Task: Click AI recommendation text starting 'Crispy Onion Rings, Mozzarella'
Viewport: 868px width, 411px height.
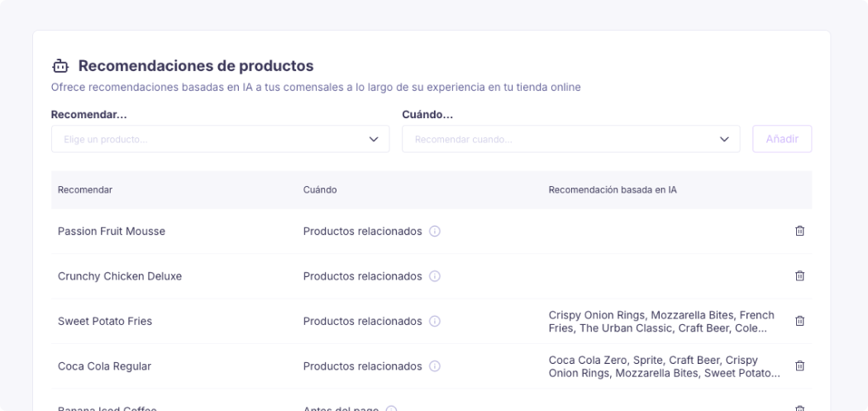Action: pos(661,322)
